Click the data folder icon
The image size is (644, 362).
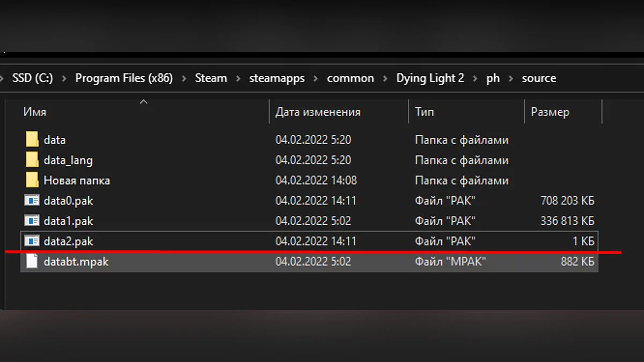click(x=32, y=140)
